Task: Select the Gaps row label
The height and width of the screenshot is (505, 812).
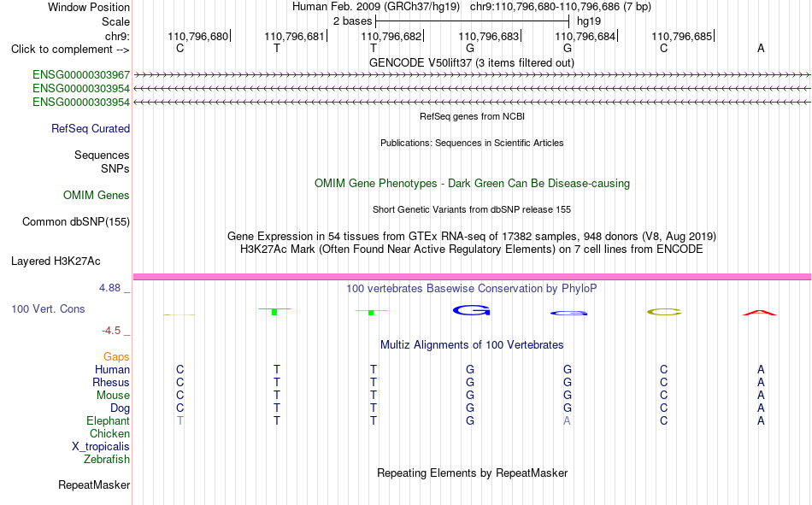Action: tap(116, 356)
